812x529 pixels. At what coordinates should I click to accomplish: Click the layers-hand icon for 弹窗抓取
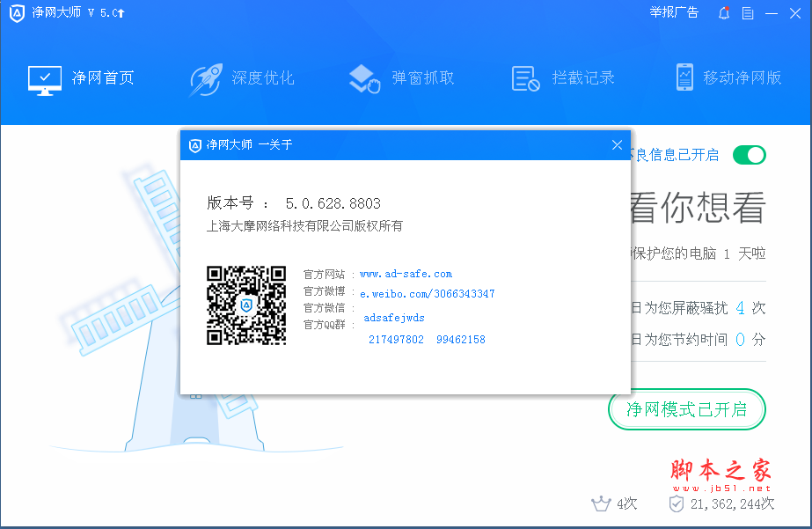coord(364,79)
